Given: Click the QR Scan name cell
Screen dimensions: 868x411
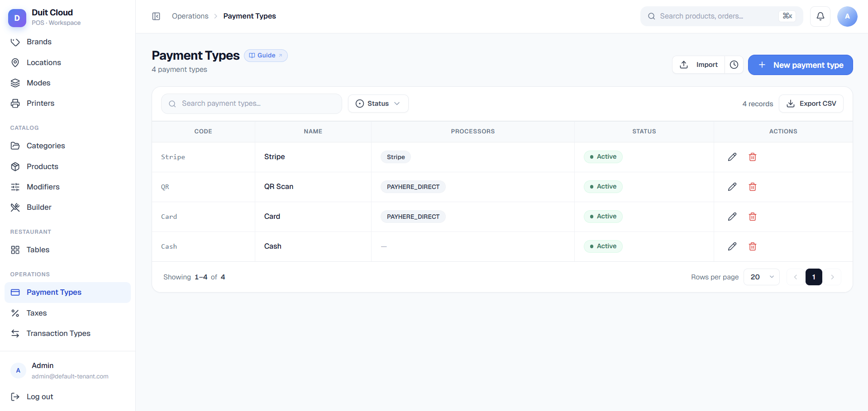Looking at the screenshot, I should 313,187.
